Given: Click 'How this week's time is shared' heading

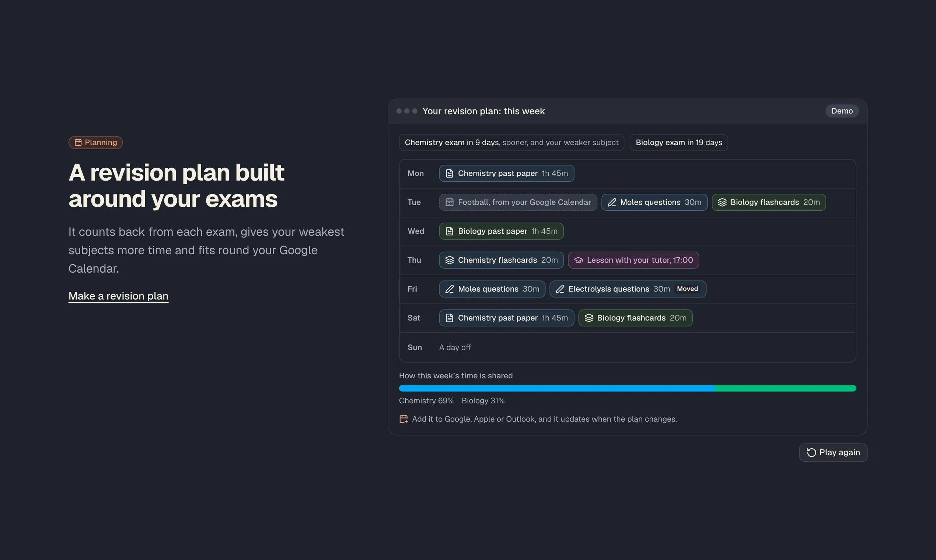Looking at the screenshot, I should 455,375.
